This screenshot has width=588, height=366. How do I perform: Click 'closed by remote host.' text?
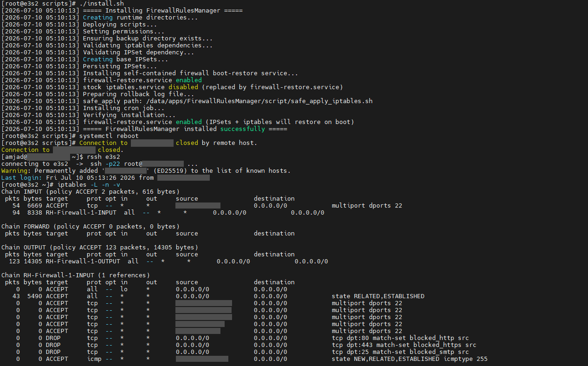[216, 143]
